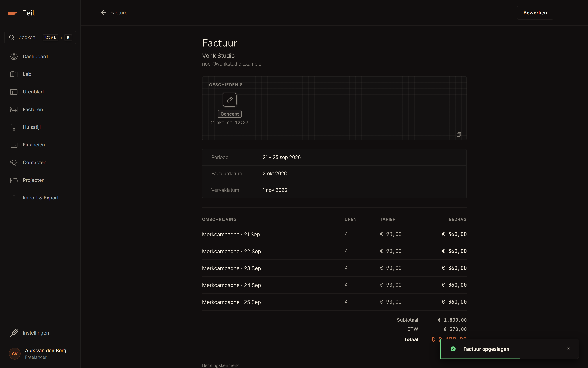The height and width of the screenshot is (368, 588).
Task: Click the Concept status badge
Action: pos(230,114)
